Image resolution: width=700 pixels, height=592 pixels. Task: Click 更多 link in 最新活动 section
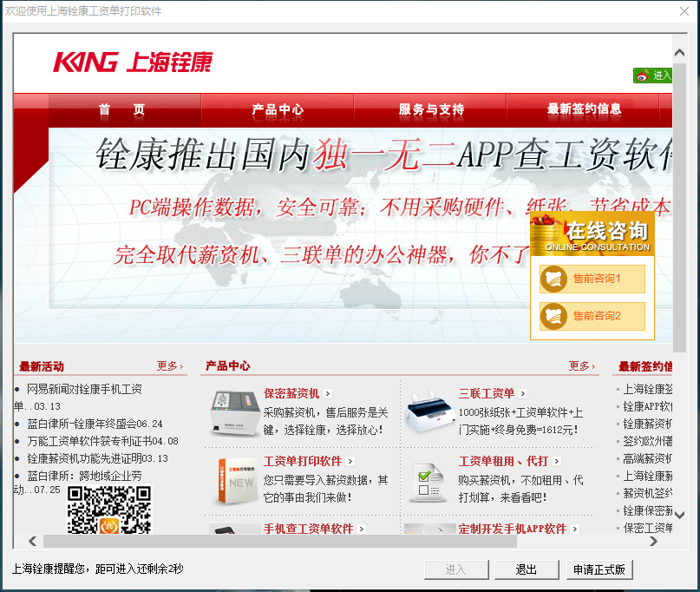170,366
